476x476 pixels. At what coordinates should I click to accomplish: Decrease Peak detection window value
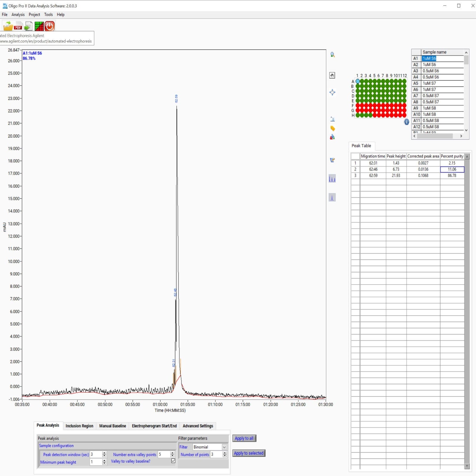pos(104,456)
